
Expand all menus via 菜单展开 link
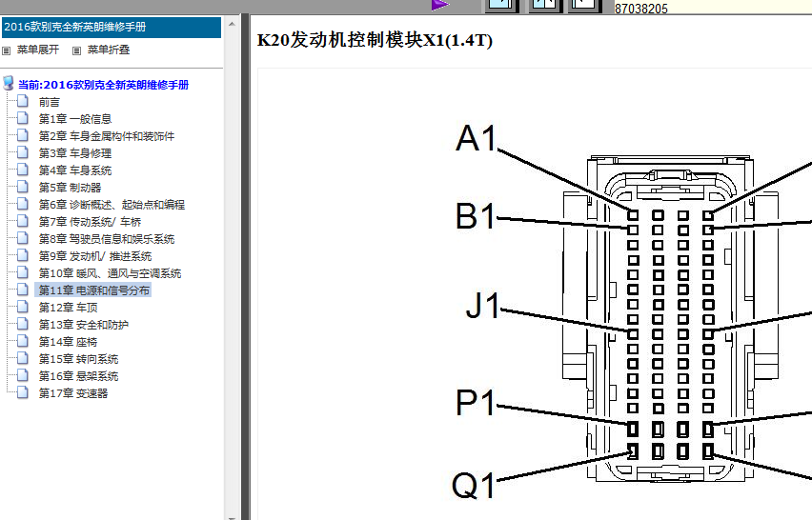(38, 50)
